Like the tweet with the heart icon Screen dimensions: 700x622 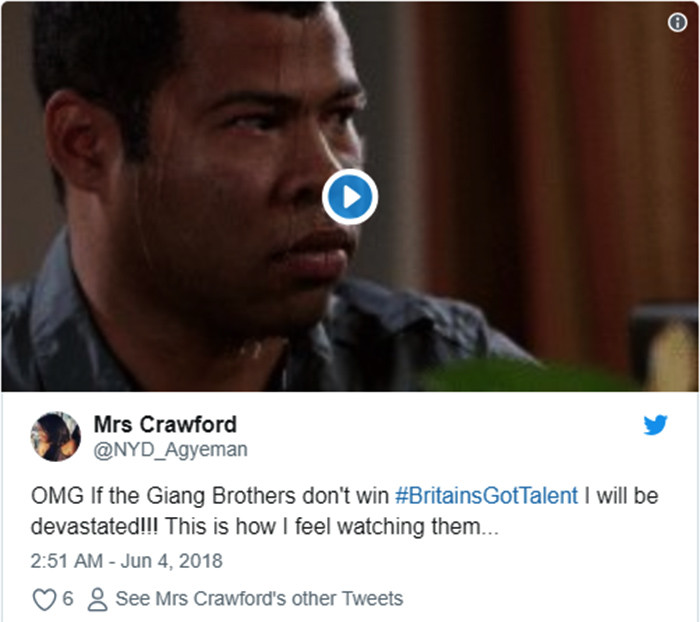coord(44,599)
